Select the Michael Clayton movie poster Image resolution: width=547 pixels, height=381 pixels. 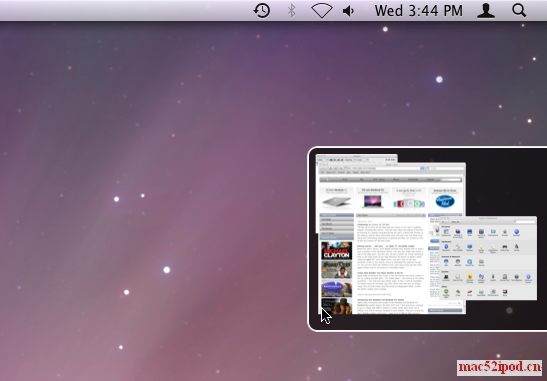(337, 251)
